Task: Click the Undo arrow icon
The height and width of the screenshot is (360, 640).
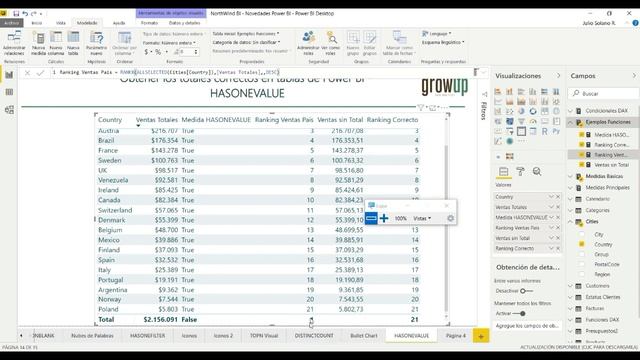Action: point(25,13)
